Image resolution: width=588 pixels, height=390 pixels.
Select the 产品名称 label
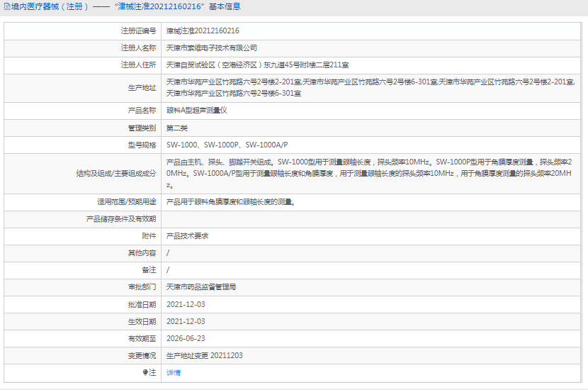(x=142, y=111)
